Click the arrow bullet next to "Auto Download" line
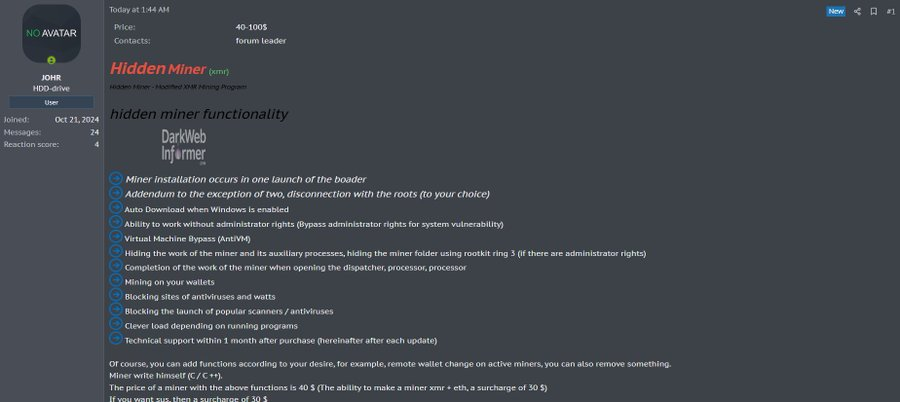The height and width of the screenshot is (402, 900). click(x=116, y=209)
